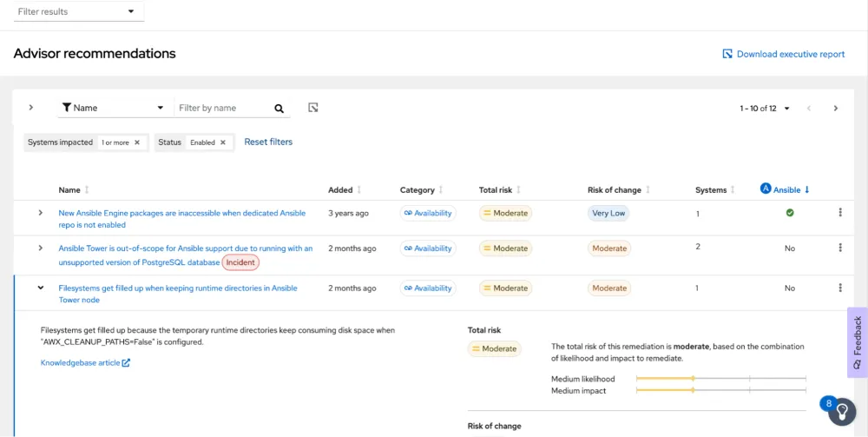Viewport: 868px width, 437px height.
Task: Open kebab menu for Filesystems recommendation row
Action: tap(839, 288)
